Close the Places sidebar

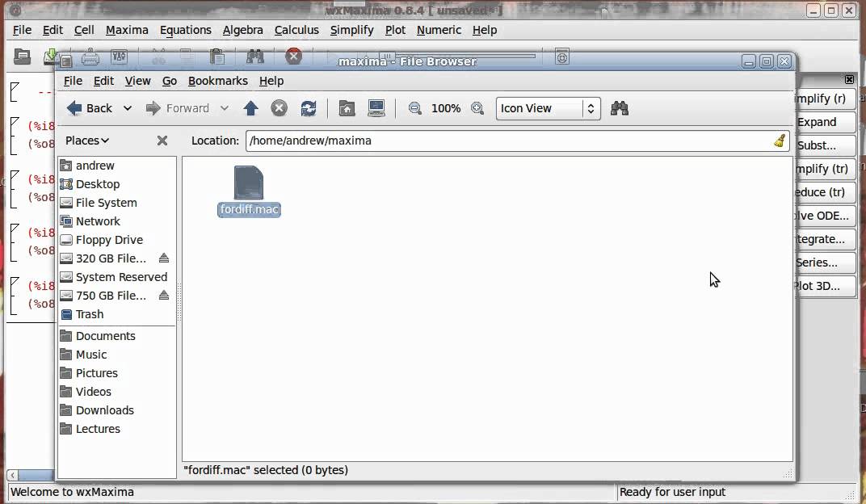coord(162,141)
